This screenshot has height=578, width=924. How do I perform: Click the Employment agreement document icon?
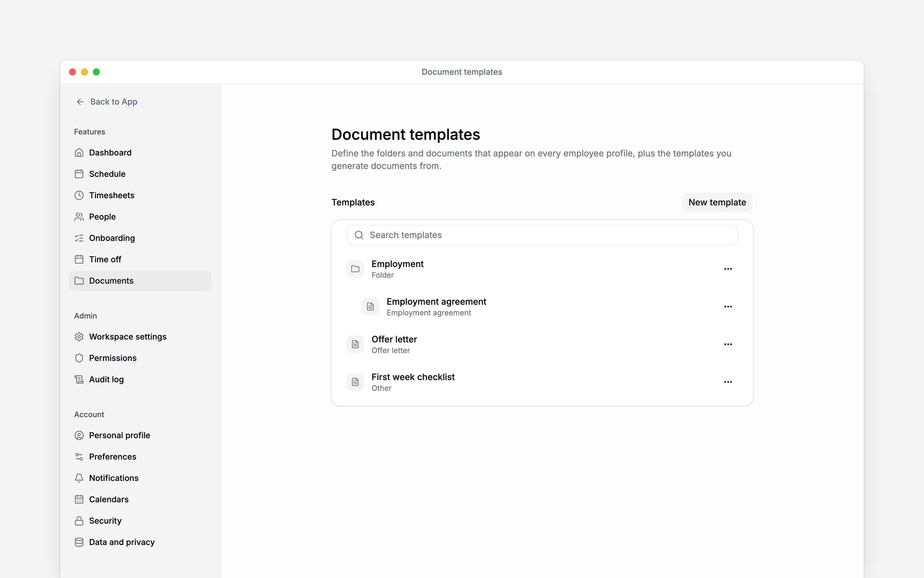(370, 307)
